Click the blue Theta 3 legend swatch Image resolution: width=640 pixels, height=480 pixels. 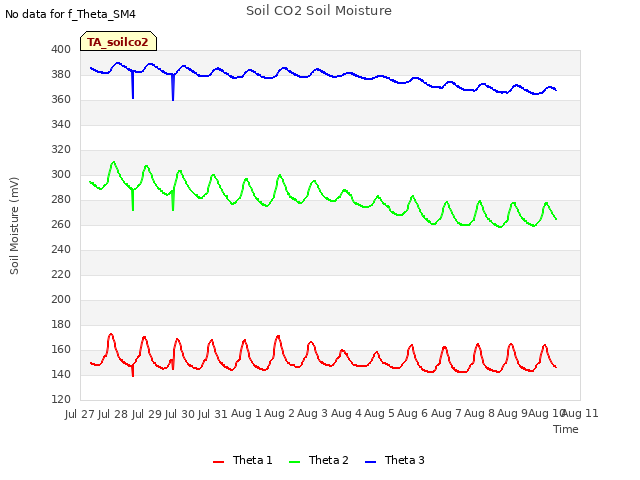(x=371, y=462)
